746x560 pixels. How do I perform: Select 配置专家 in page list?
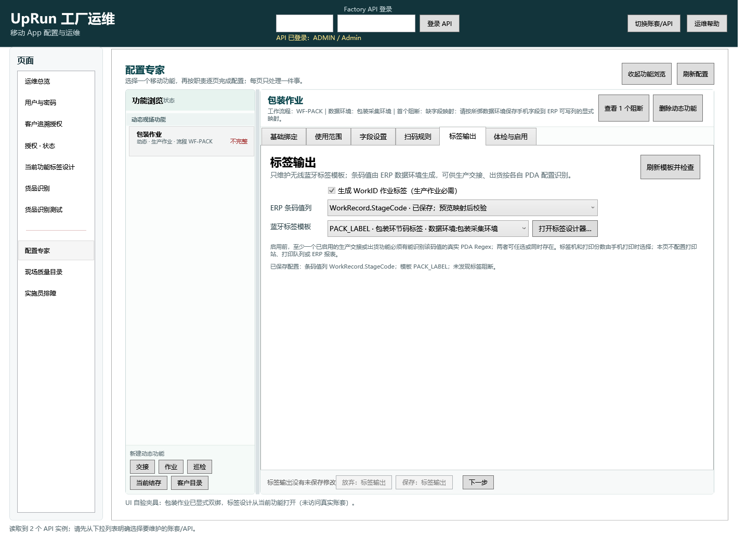click(56, 250)
